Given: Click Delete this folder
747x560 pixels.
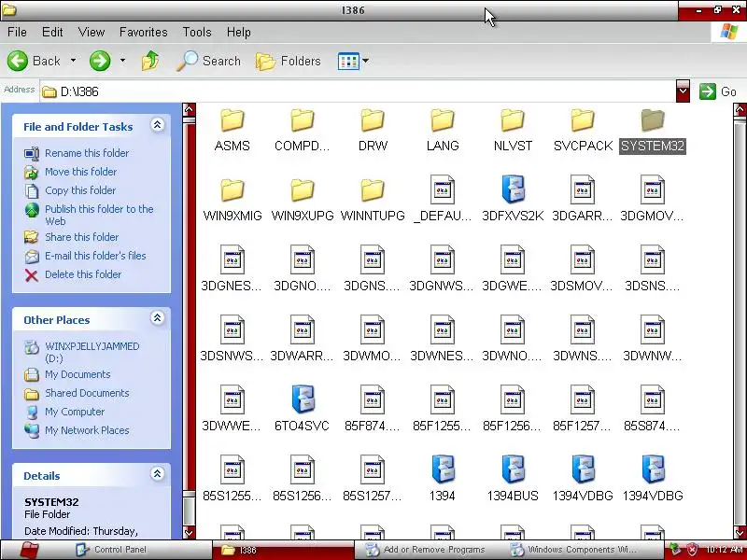Looking at the screenshot, I should pos(83,274).
